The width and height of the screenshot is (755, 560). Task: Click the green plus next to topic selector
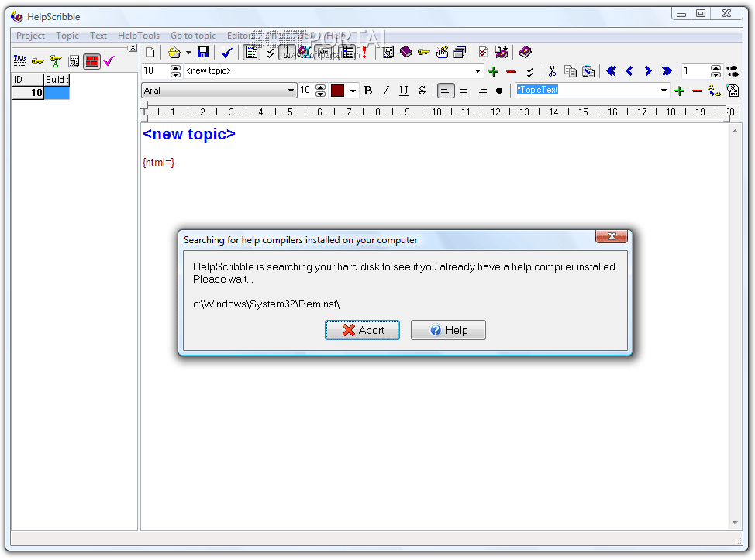[x=494, y=72]
